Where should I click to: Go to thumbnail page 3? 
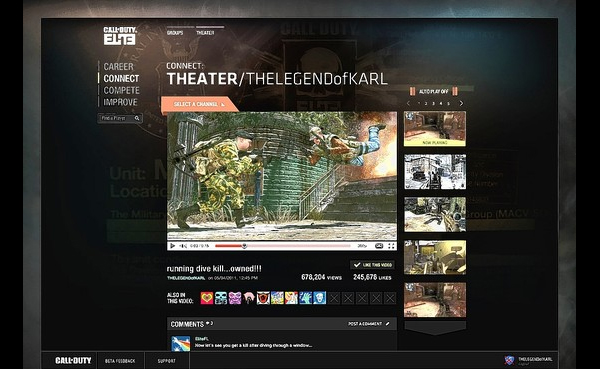tap(433, 103)
